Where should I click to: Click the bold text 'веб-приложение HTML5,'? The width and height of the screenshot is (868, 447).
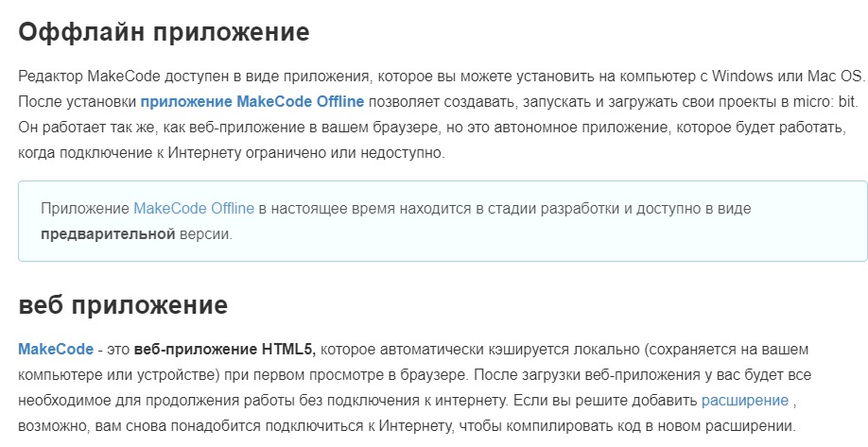[225, 349]
